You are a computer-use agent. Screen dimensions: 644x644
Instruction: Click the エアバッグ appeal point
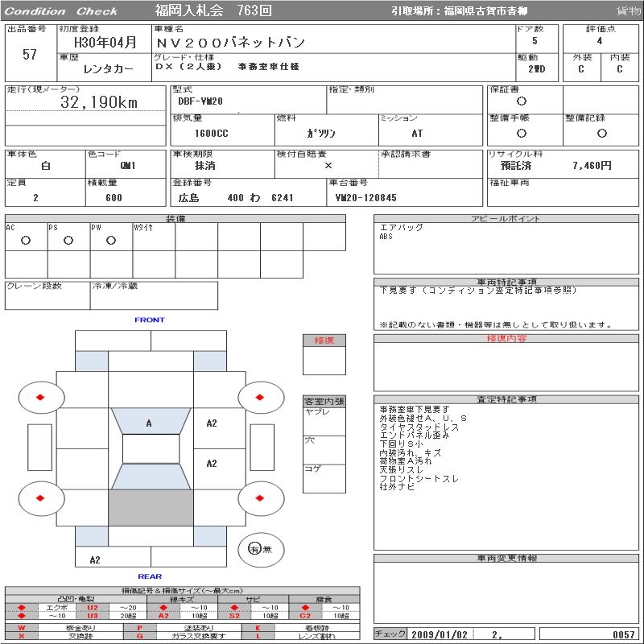pyautogui.click(x=401, y=227)
